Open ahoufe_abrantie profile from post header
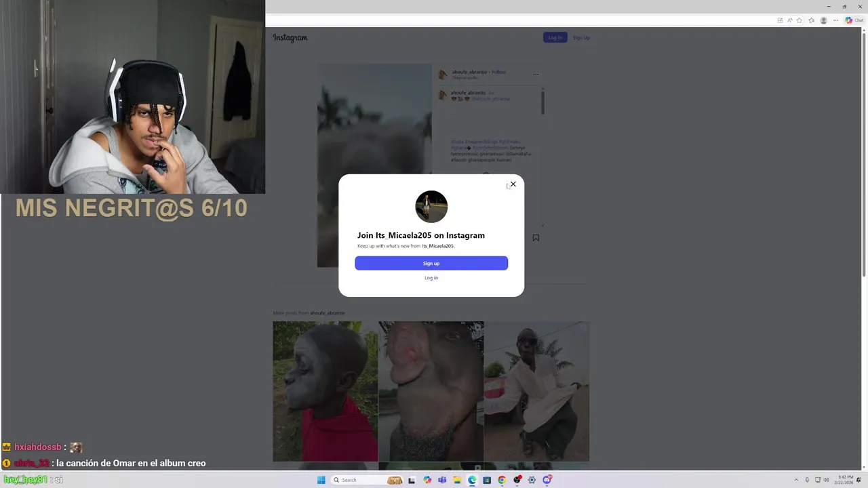 point(469,72)
